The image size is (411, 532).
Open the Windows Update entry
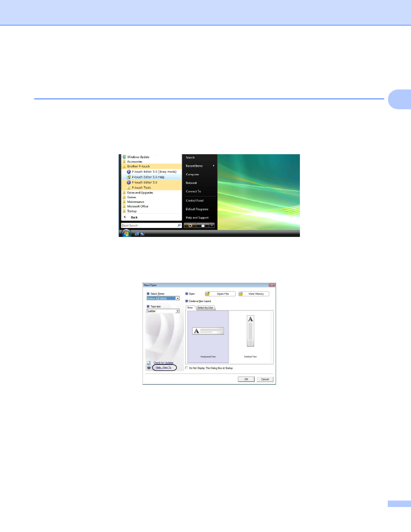pos(138,157)
